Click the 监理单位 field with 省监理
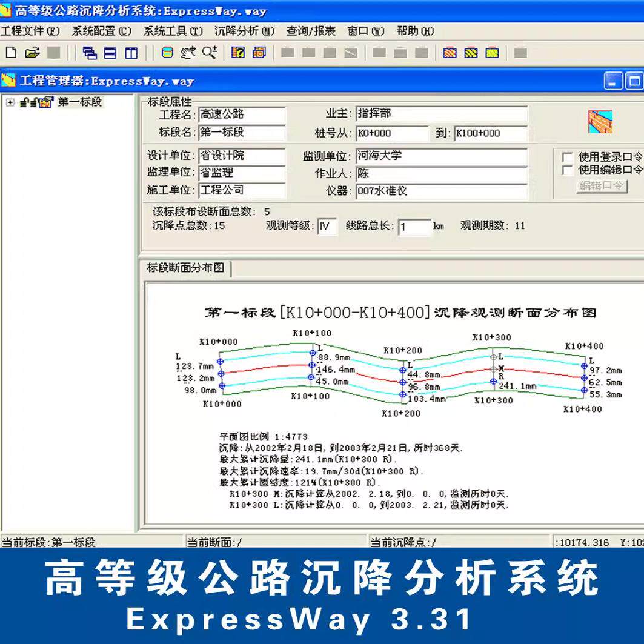 pyautogui.click(x=242, y=173)
